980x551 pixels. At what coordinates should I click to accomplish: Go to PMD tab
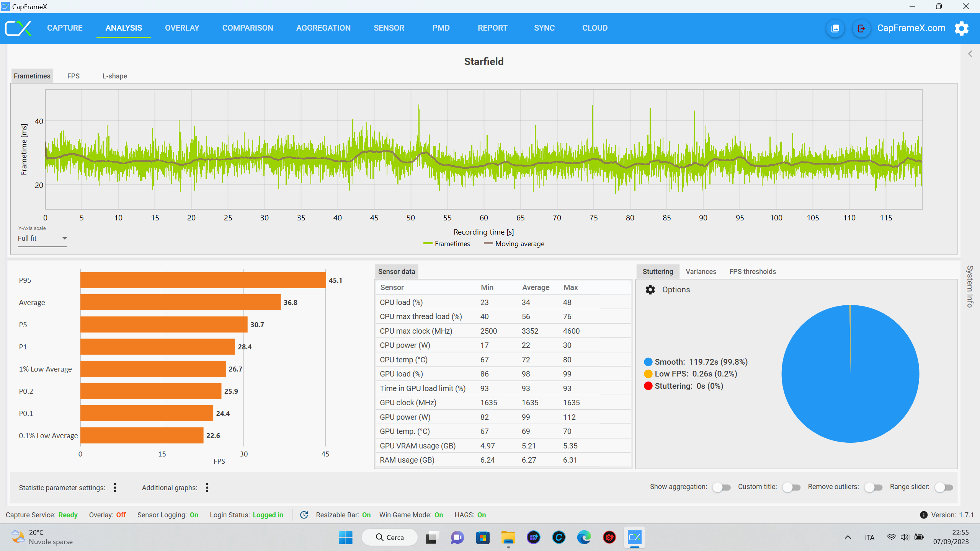tap(441, 28)
